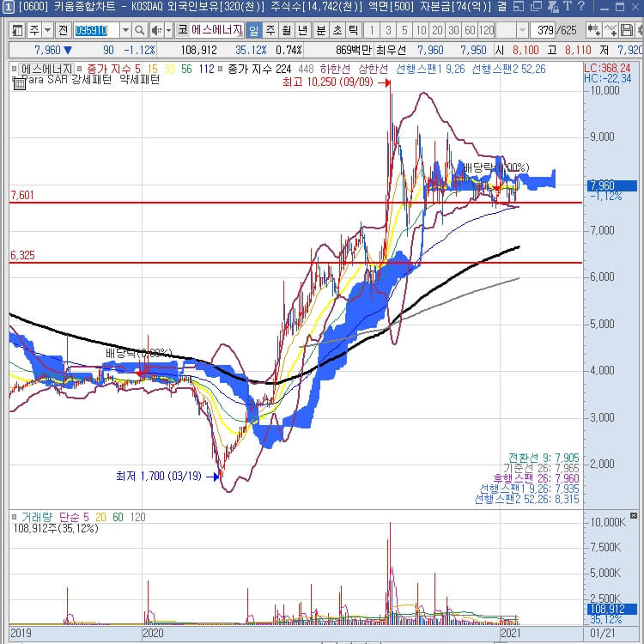This screenshot has width=644, height=644.
Task: Click the green 56 moving average label
Action: point(186,69)
